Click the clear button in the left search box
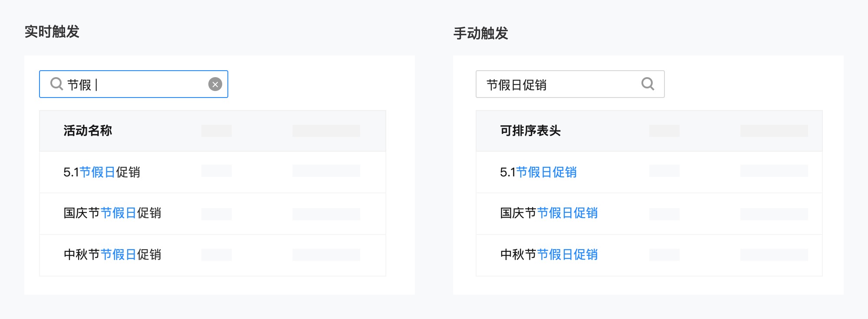The image size is (868, 319). pos(215,84)
